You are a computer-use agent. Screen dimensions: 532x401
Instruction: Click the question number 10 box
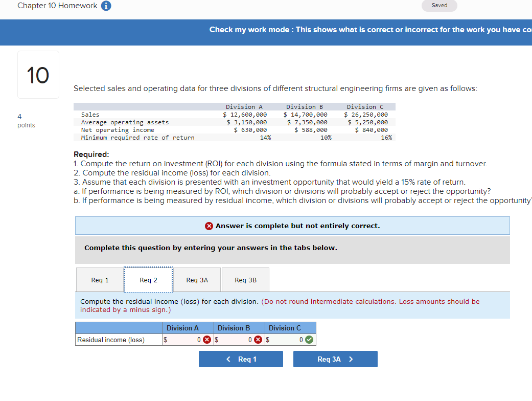tap(38, 74)
